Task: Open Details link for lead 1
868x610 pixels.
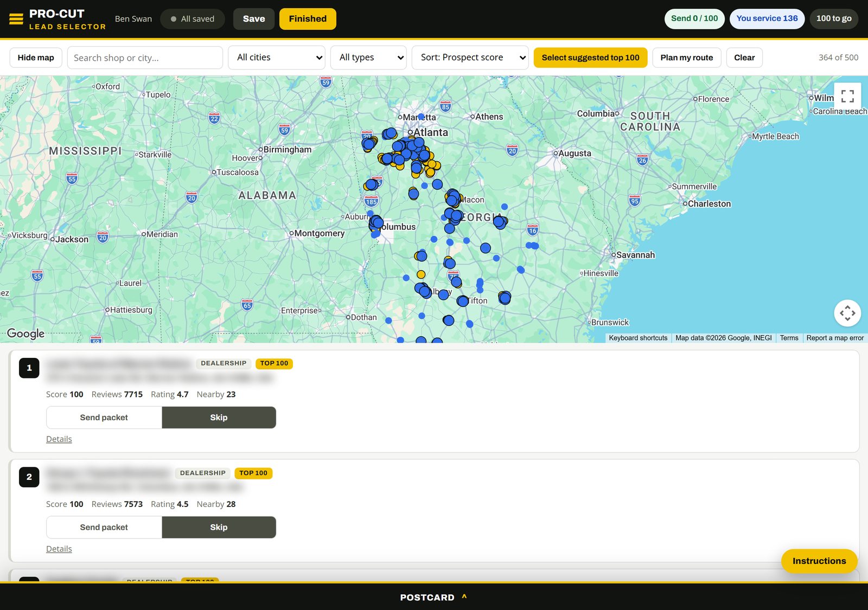Action: pyautogui.click(x=59, y=439)
